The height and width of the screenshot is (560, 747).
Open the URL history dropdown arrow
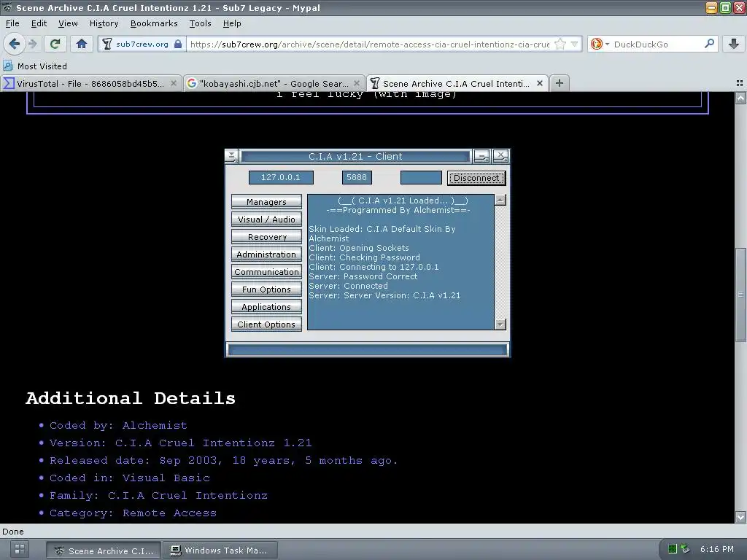tap(575, 44)
